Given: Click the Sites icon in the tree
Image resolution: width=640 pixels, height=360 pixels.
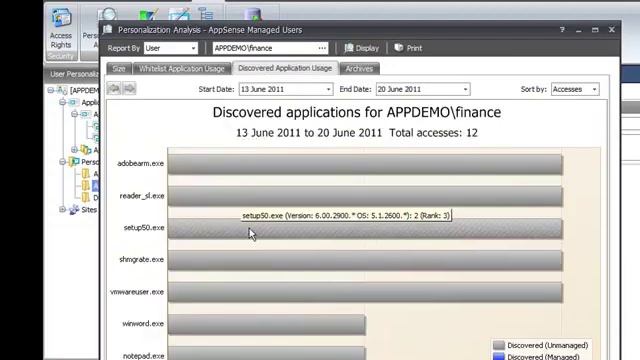Looking at the screenshot, I should click(x=74, y=210).
